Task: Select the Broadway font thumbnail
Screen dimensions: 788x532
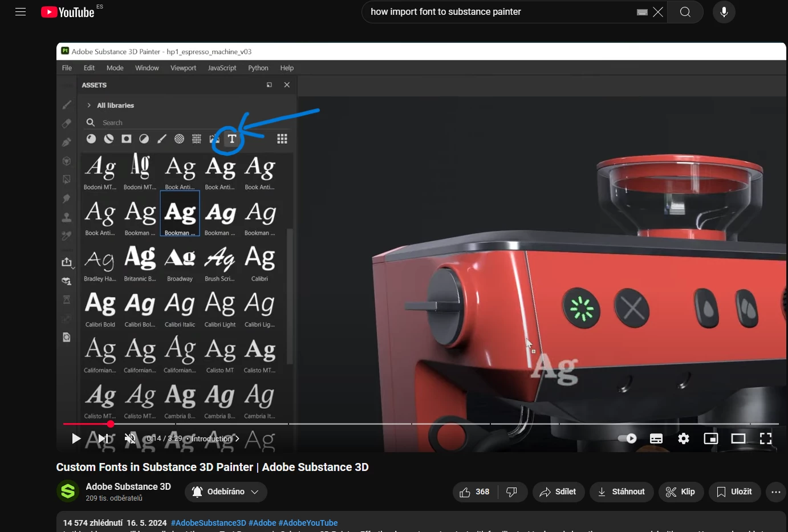Action: [180, 262]
